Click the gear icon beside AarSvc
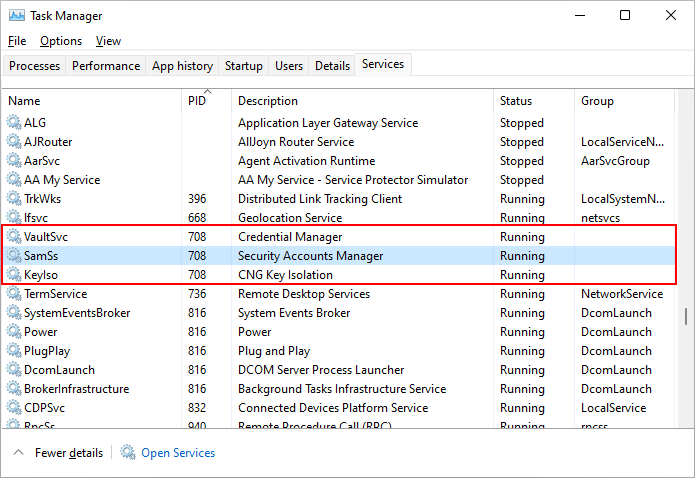 (x=14, y=161)
